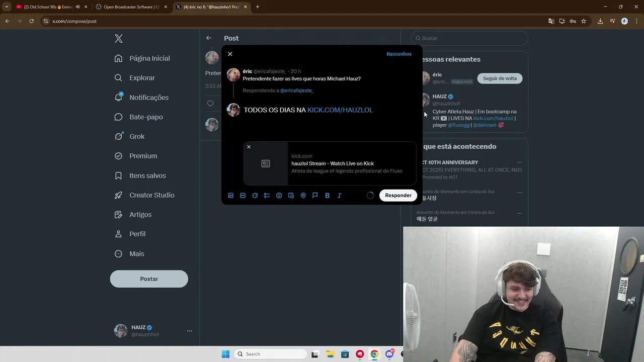Open a new browser tab
The width and height of the screenshot is (644, 362).
(x=258, y=7)
